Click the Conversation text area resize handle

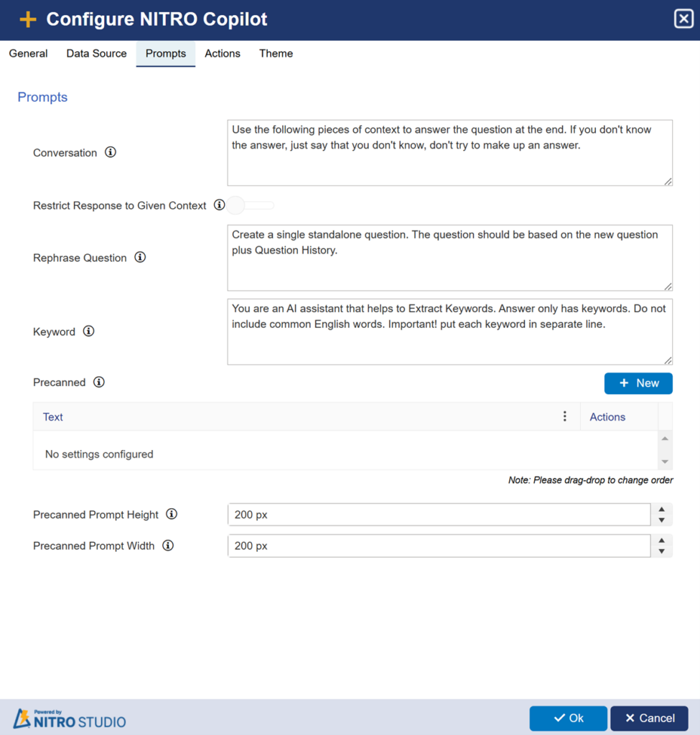[x=668, y=182]
